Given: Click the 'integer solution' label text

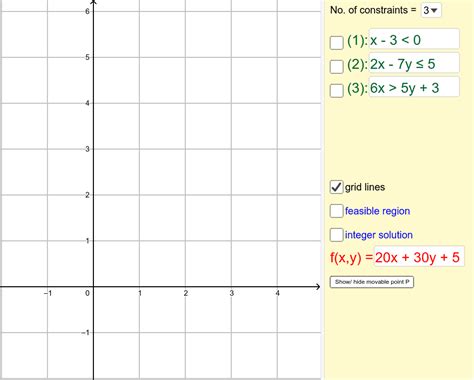Looking at the screenshot, I should (x=379, y=235).
